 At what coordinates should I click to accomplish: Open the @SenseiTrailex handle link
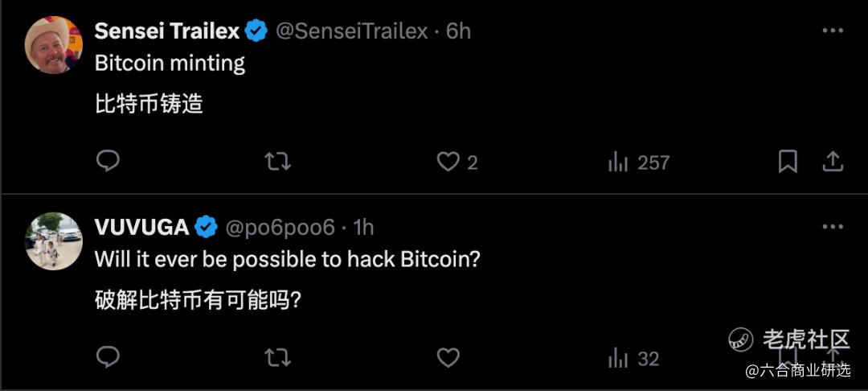(x=352, y=31)
